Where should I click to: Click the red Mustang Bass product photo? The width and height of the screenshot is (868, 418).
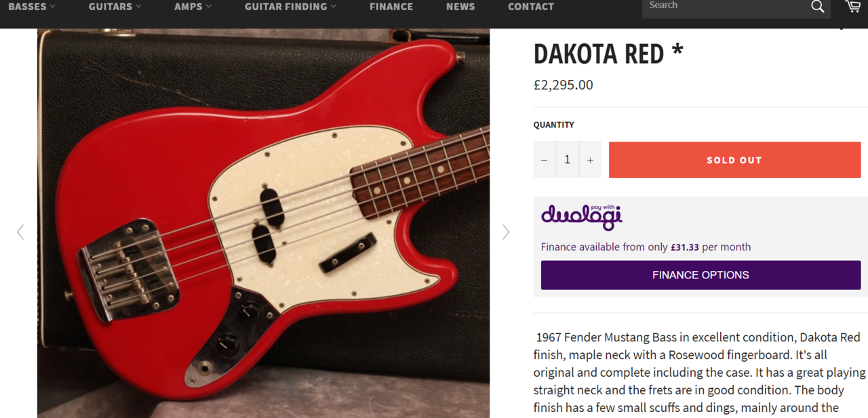(263, 223)
